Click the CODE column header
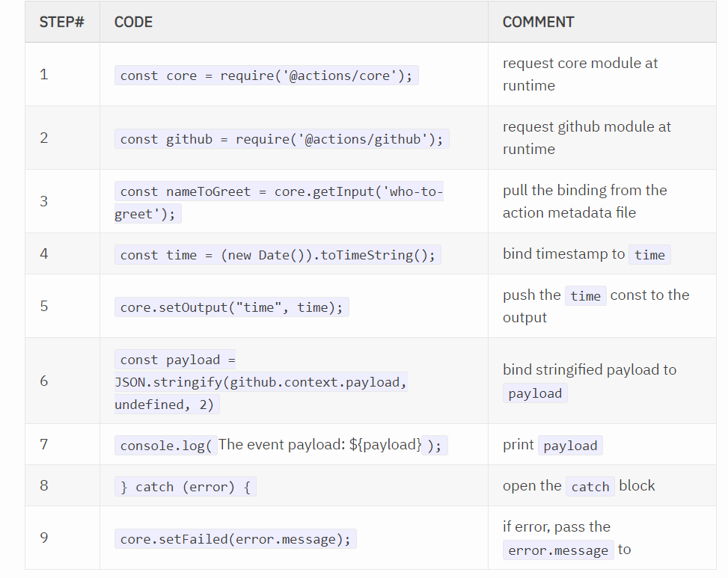Viewport: 728px width, 578px height. click(132, 22)
